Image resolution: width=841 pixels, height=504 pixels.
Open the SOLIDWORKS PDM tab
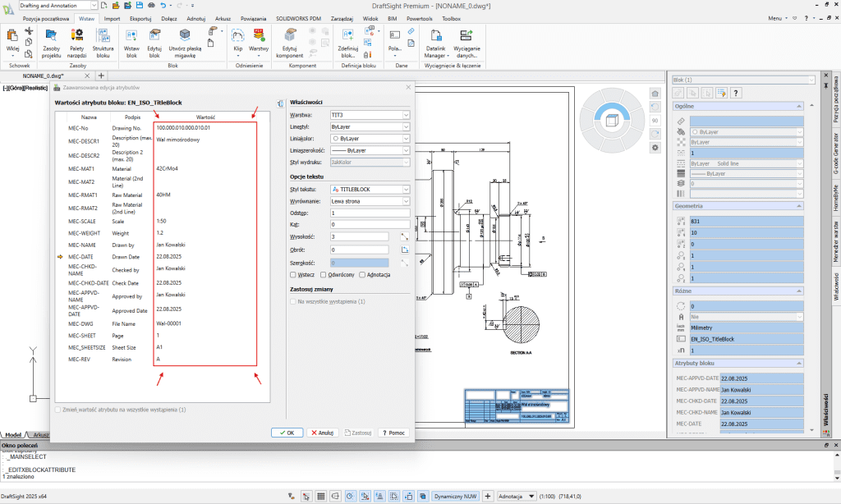(x=298, y=18)
